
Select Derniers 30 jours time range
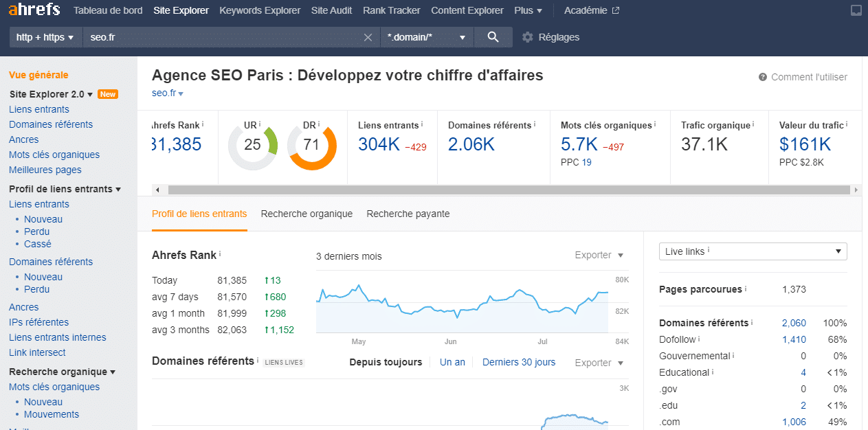coord(519,362)
